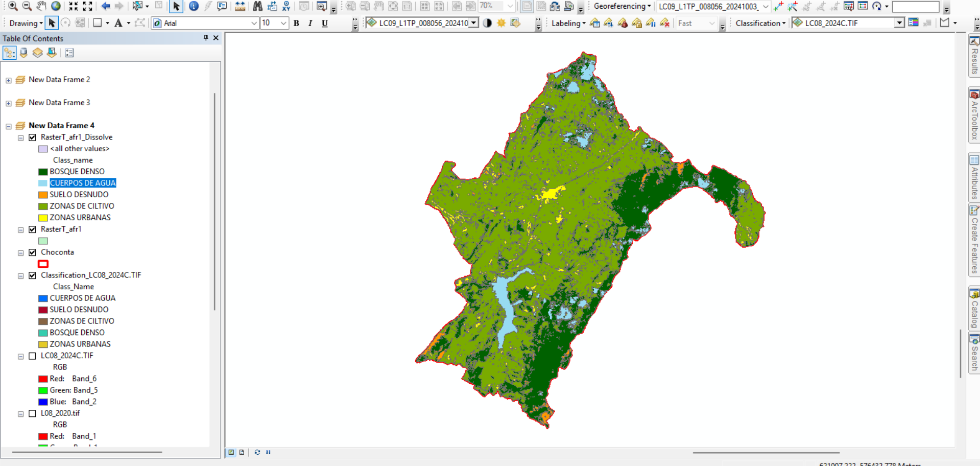Screen dimensions: 980x466
Task: Switch TOC to List By Visibility
Action: [x=37, y=53]
